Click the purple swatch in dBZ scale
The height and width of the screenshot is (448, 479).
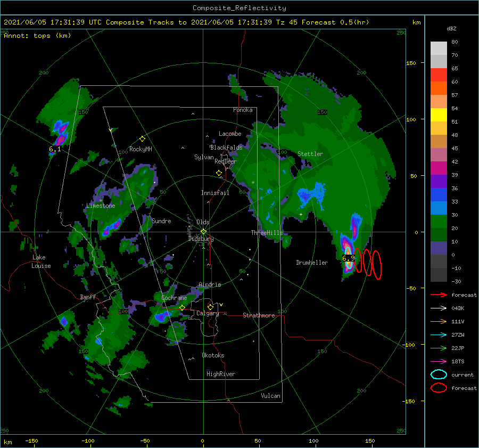point(439,182)
